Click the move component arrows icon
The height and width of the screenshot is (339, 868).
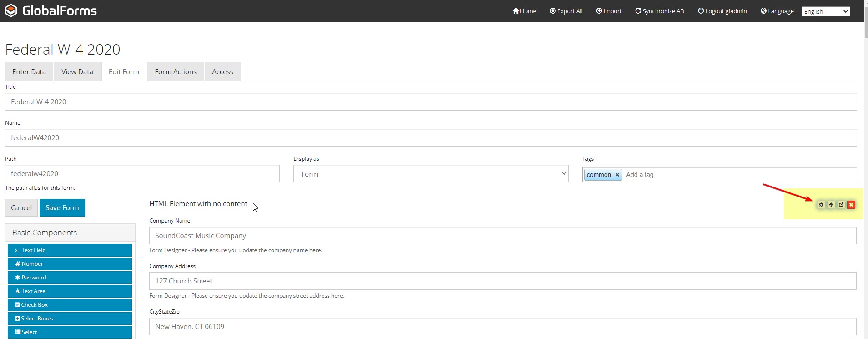point(831,205)
